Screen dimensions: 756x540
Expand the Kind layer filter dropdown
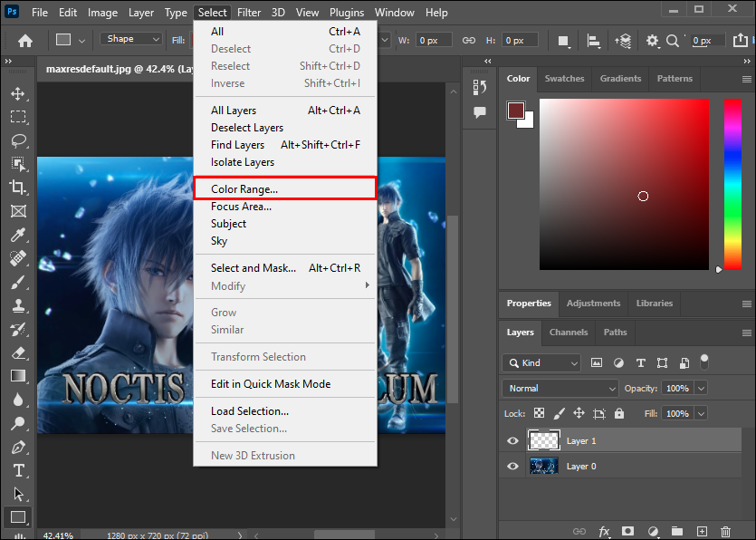[x=541, y=362]
